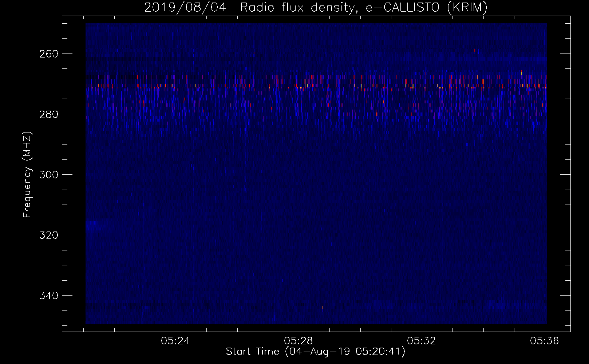Click the plot title '2019/08/04 Radio flux density, e-CALLISTO (KRIM)'
This screenshot has height=364, width=589.
point(316,8)
